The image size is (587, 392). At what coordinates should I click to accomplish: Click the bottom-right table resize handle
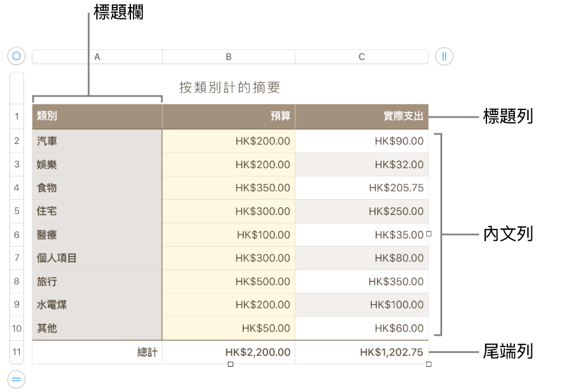[429, 364]
